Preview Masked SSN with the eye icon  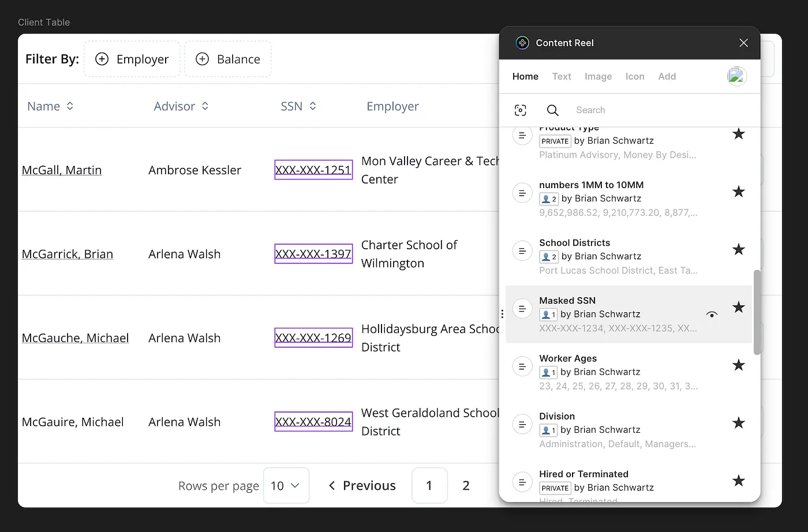click(x=712, y=314)
